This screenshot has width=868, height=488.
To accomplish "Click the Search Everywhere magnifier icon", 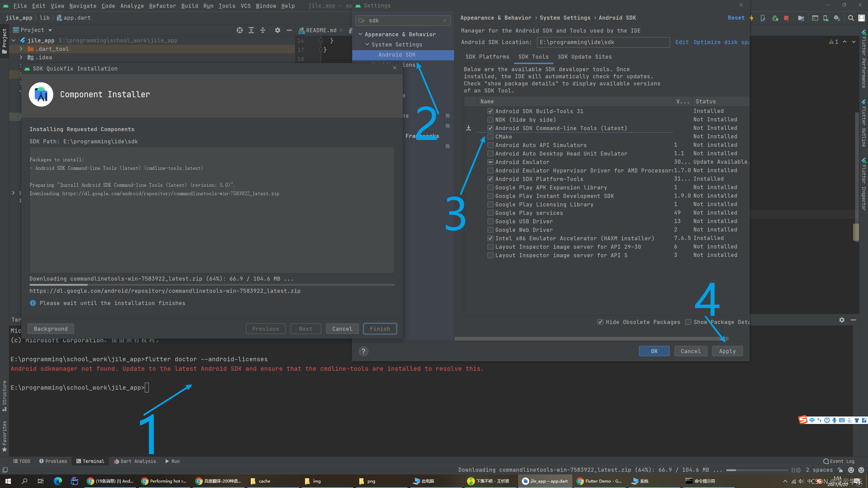I will tap(851, 18).
